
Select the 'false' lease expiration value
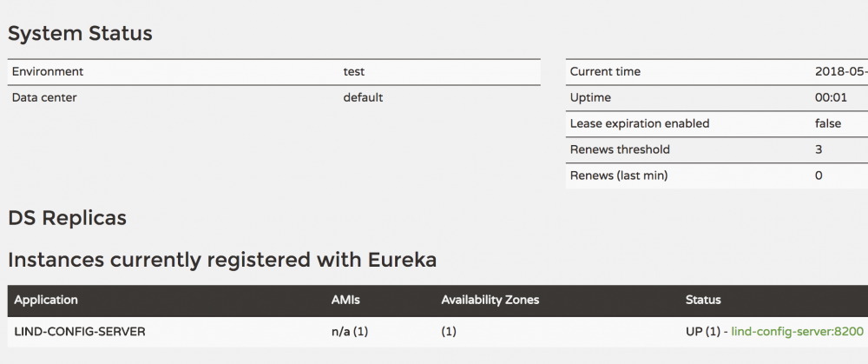(828, 124)
